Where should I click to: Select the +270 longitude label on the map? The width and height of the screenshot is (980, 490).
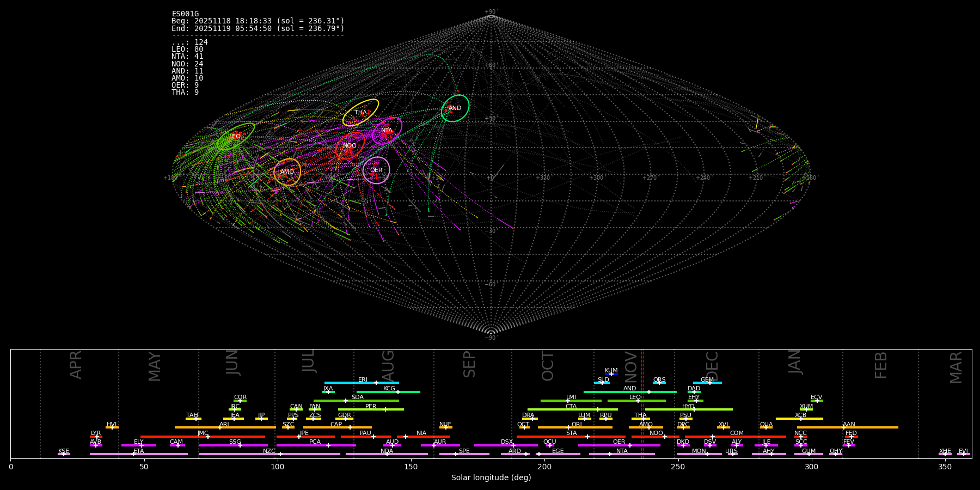tap(650, 177)
